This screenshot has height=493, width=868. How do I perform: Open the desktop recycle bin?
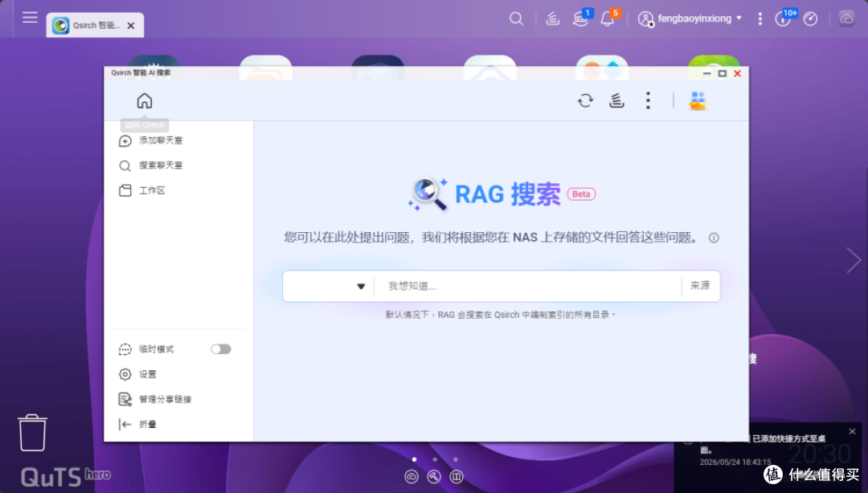32,433
